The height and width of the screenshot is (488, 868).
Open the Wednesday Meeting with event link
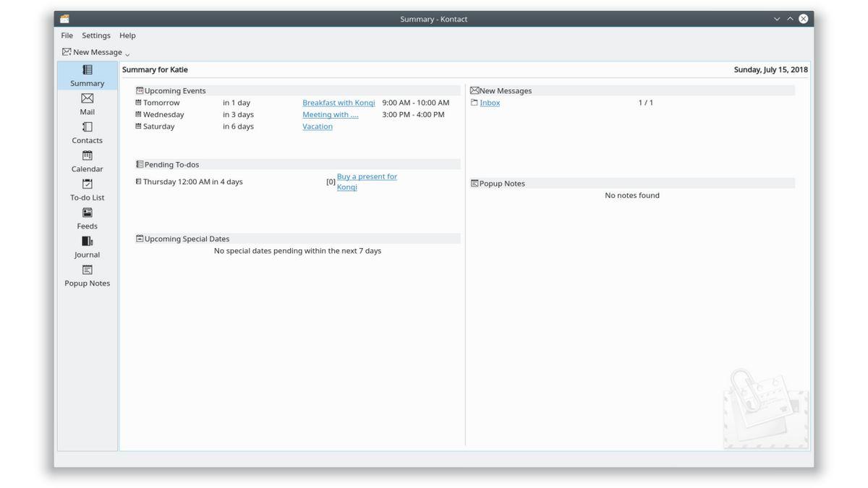pos(330,115)
